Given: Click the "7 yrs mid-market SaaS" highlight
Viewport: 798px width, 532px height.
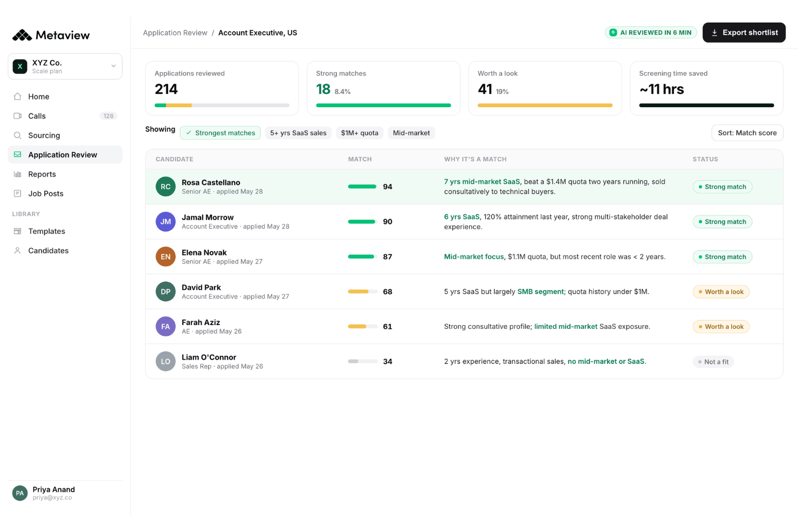Looking at the screenshot, I should [x=482, y=182].
